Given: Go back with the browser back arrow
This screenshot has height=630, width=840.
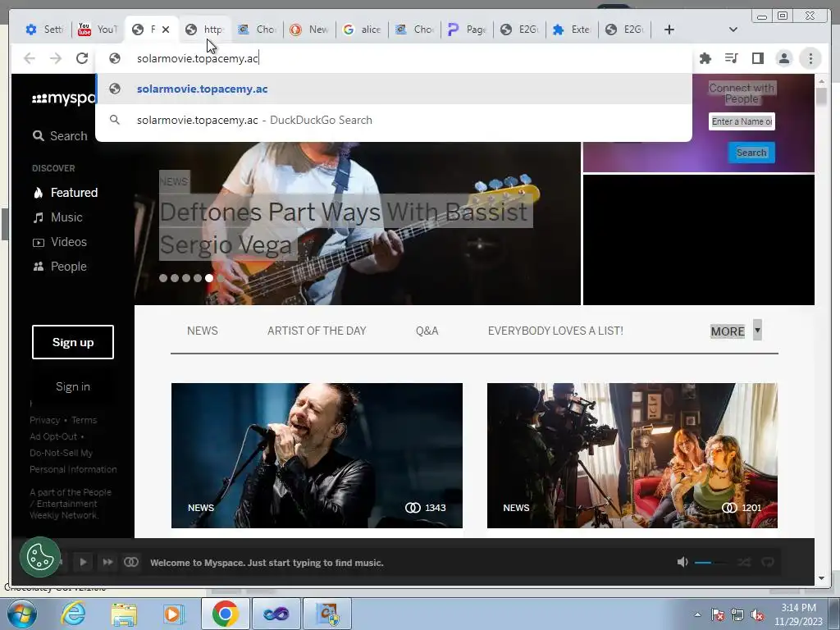Looking at the screenshot, I should click(30, 58).
